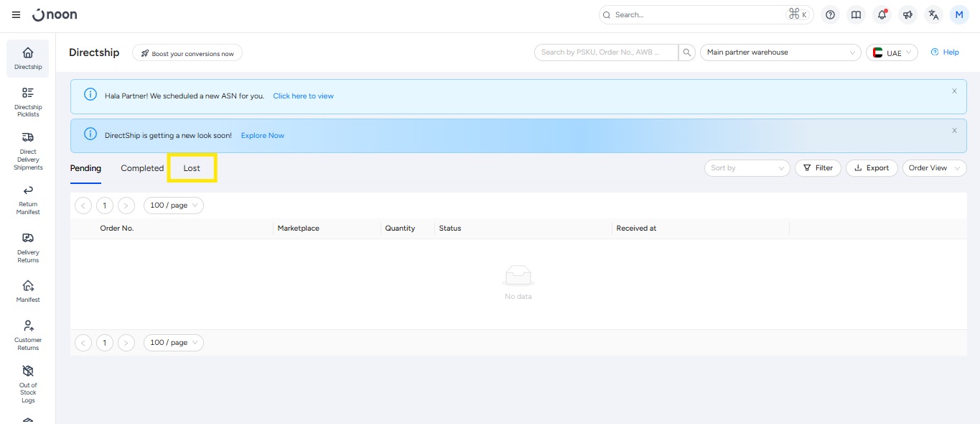Image resolution: width=980 pixels, height=424 pixels.
Task: Dismiss the DirectShip new look banner
Action: pyautogui.click(x=954, y=130)
